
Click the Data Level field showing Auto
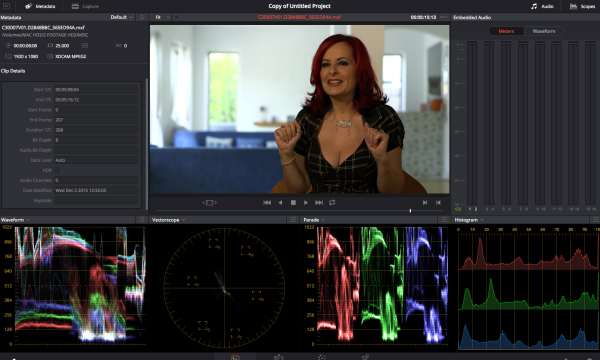click(x=96, y=160)
